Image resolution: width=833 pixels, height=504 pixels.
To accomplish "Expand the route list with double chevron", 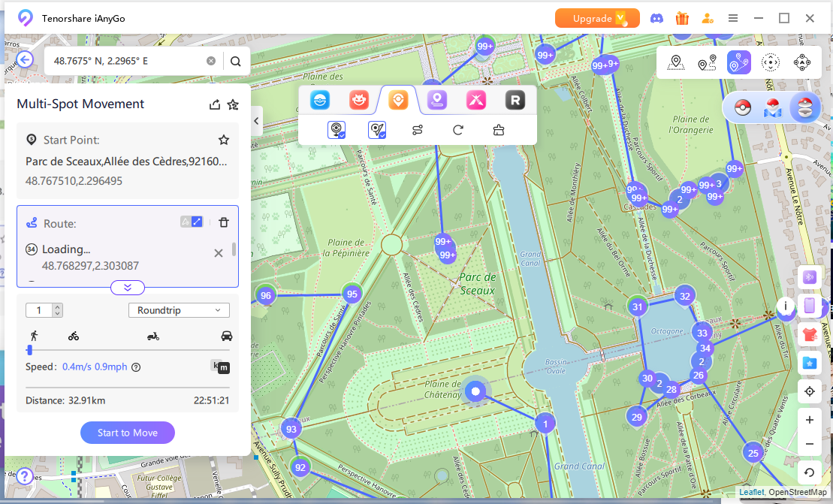I will click(128, 288).
